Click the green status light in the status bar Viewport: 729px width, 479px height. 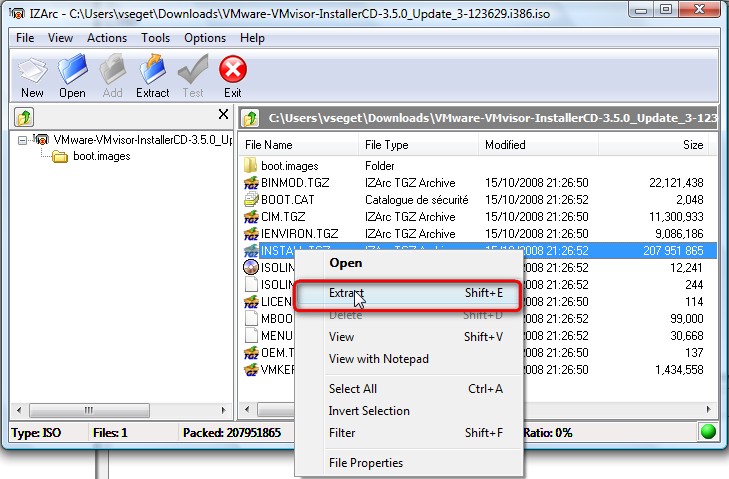click(708, 432)
